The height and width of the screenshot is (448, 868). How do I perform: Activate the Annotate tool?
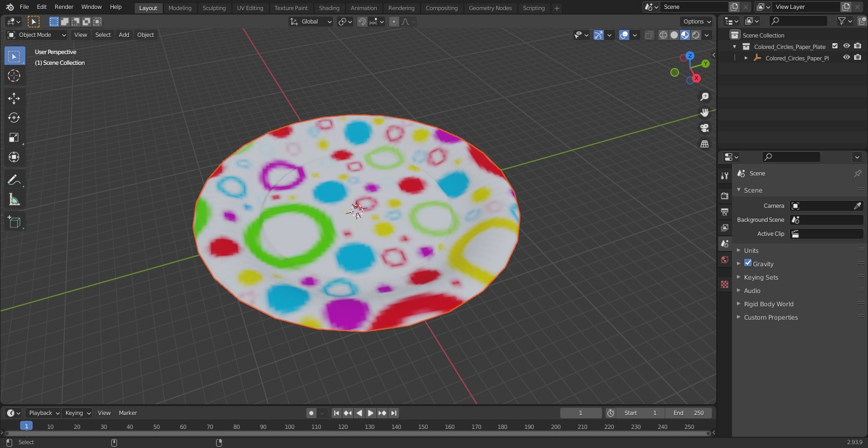(x=14, y=180)
